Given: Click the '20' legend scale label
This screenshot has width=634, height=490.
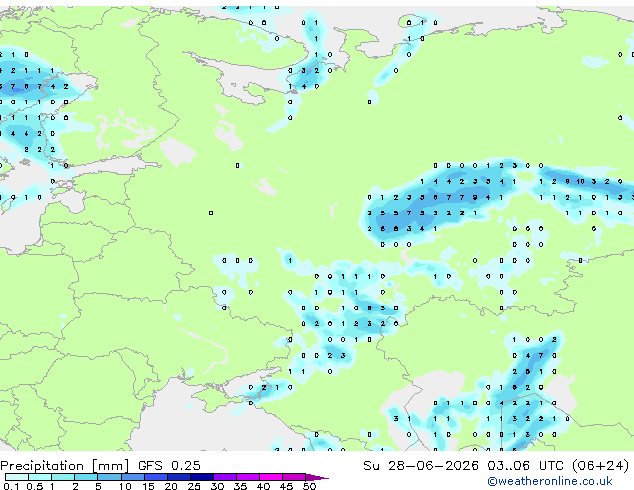Looking at the screenshot, I should (171, 486).
